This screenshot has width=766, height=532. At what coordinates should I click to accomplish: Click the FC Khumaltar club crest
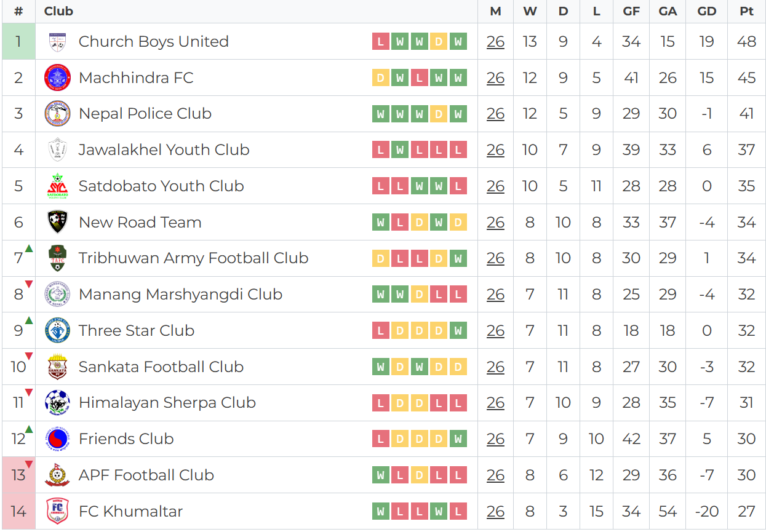57,511
